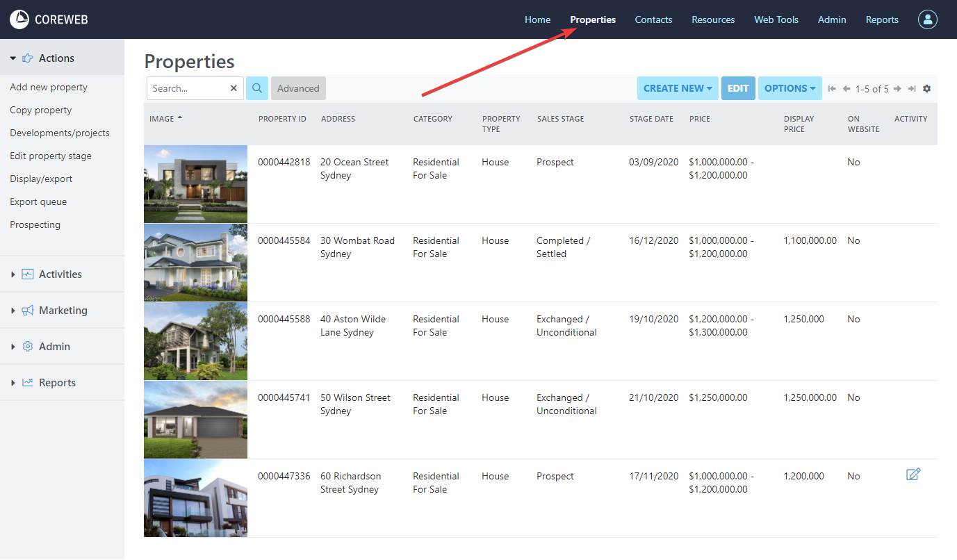
Task: Jump to last page arrow
Action: pos(912,89)
